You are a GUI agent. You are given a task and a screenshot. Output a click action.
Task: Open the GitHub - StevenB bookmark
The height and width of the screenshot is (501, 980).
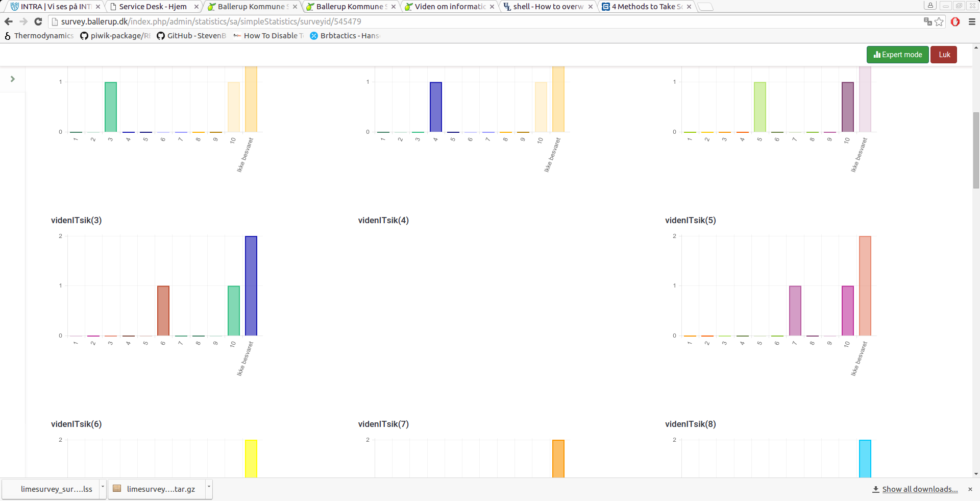pyautogui.click(x=191, y=36)
